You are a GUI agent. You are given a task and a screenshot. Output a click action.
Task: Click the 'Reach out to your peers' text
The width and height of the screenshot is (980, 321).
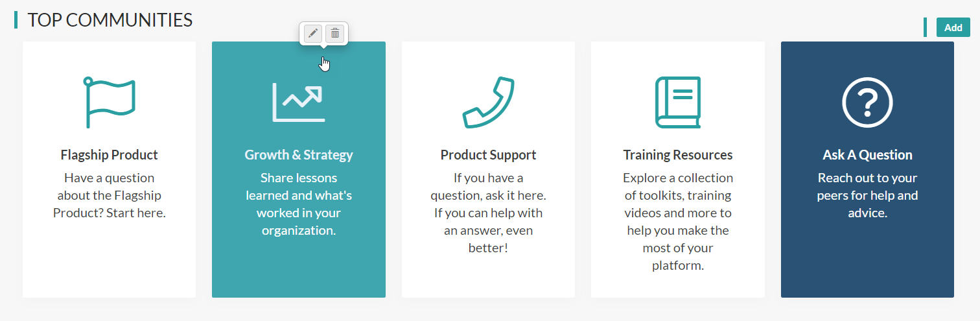(x=867, y=195)
